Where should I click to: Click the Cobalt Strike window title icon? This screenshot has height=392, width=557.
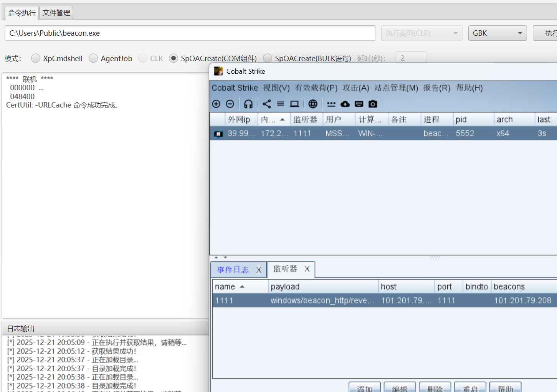tap(218, 71)
